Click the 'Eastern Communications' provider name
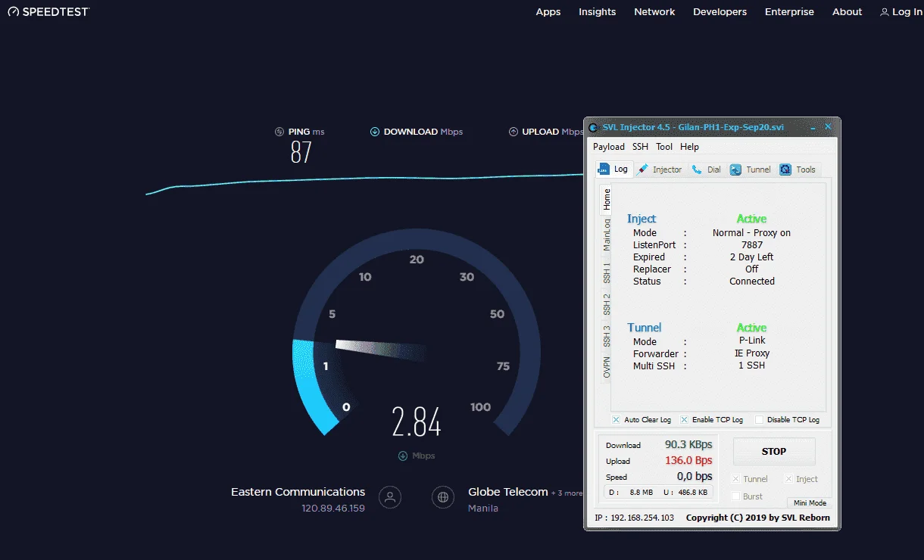 [x=298, y=492]
